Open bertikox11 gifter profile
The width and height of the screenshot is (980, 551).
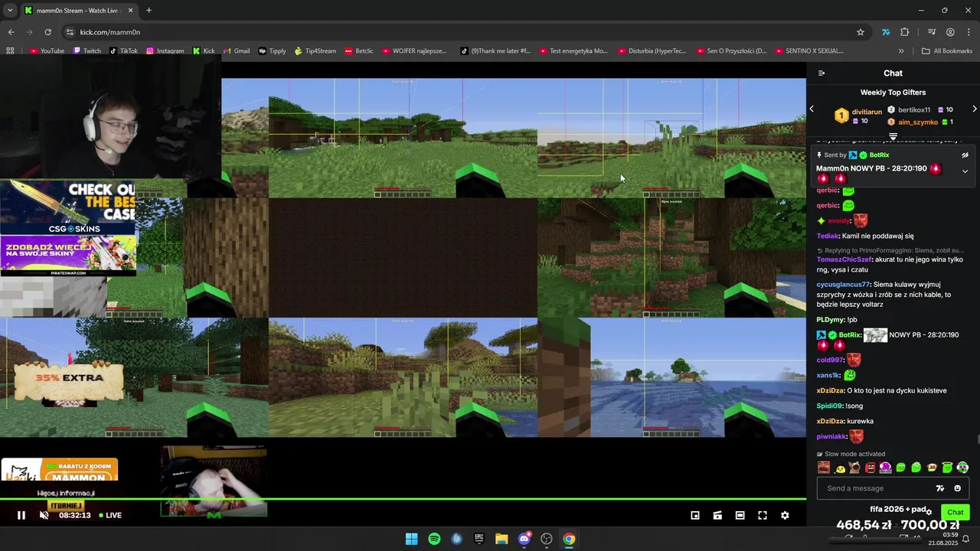click(913, 109)
